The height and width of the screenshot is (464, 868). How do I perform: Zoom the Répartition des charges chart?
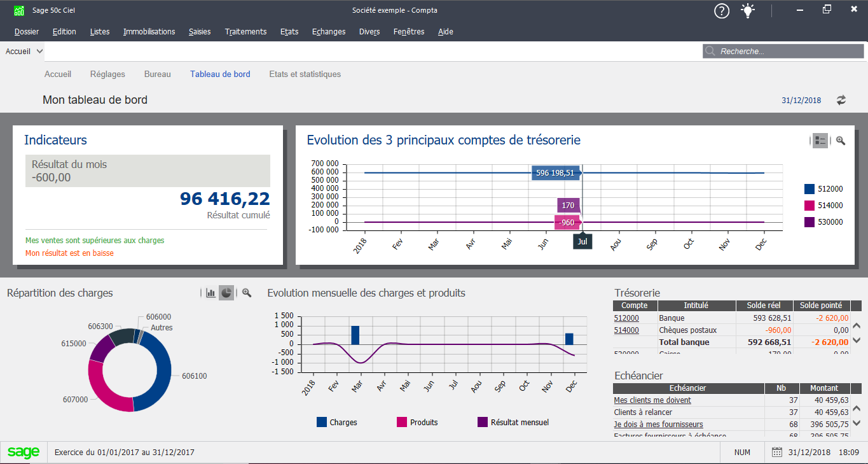(x=247, y=293)
